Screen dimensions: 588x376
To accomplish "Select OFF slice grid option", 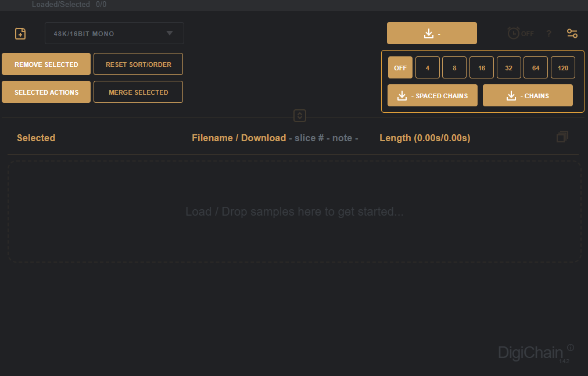I will click(400, 68).
